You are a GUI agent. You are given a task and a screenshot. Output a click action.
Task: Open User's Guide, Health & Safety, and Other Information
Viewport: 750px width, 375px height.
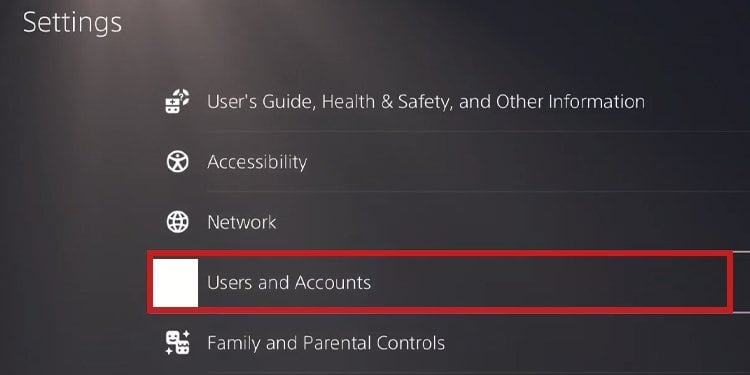click(x=426, y=102)
